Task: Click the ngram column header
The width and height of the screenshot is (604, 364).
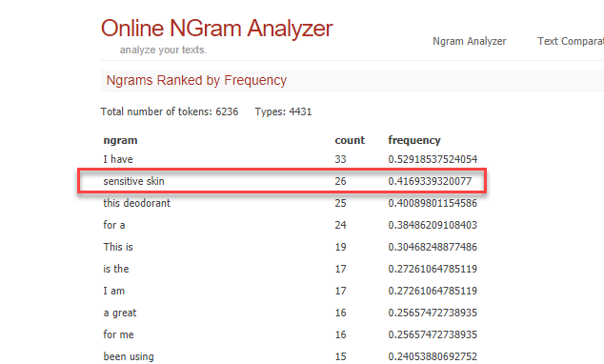Action: 120,140
